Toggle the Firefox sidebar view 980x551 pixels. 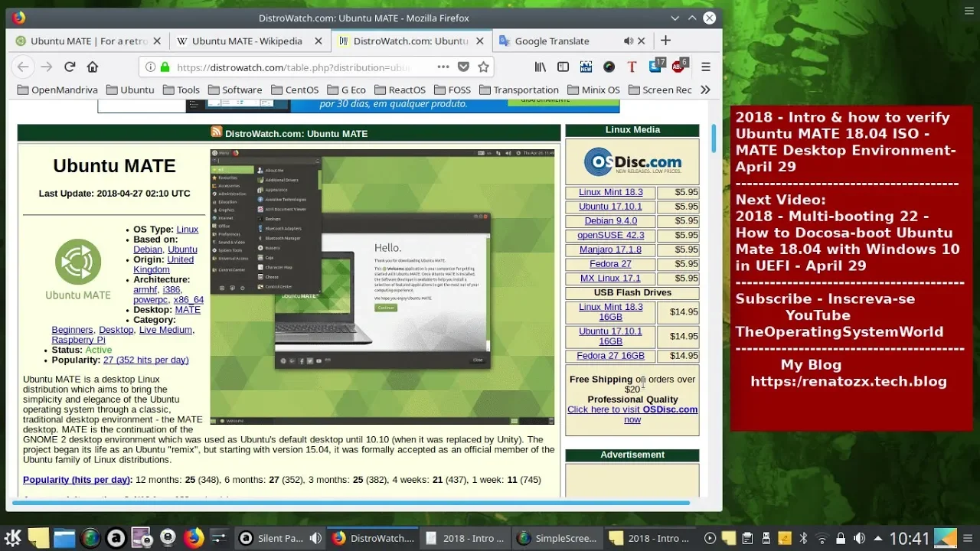(x=563, y=67)
